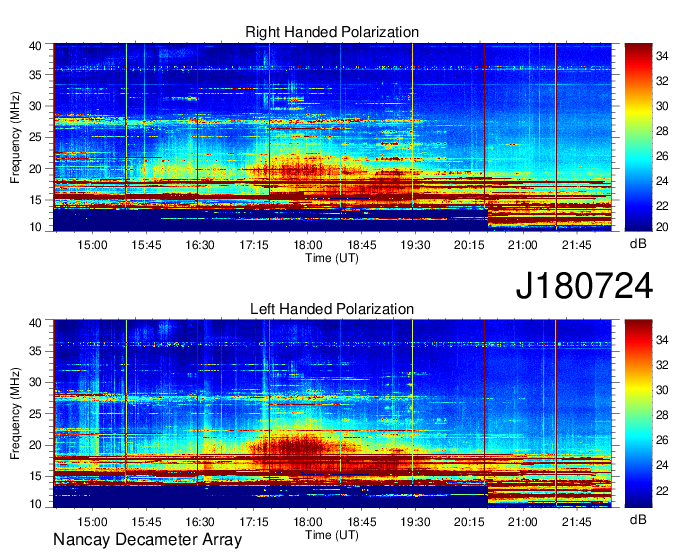Click "Frequency (MHz)" axis label of Right Handed plot

(x=15, y=137)
